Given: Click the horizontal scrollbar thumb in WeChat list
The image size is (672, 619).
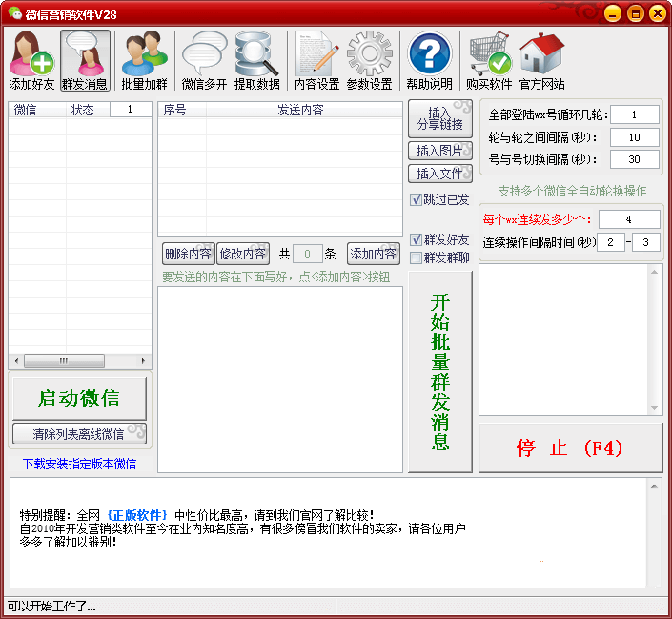Looking at the screenshot, I should point(64,361).
